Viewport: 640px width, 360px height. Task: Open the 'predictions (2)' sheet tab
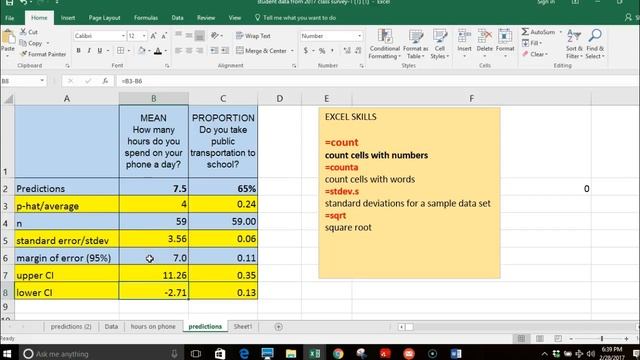[x=71, y=327]
